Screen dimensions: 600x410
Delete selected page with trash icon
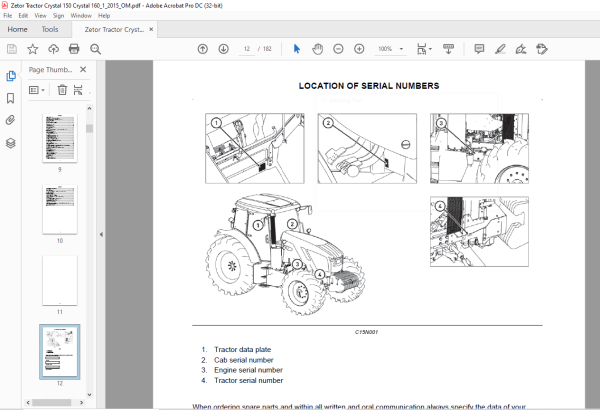coord(62,90)
